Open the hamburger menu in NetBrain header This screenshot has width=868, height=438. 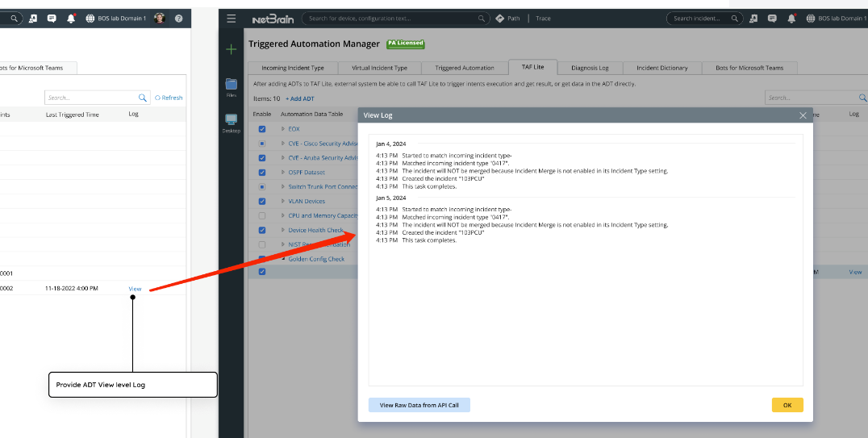pyautogui.click(x=232, y=19)
